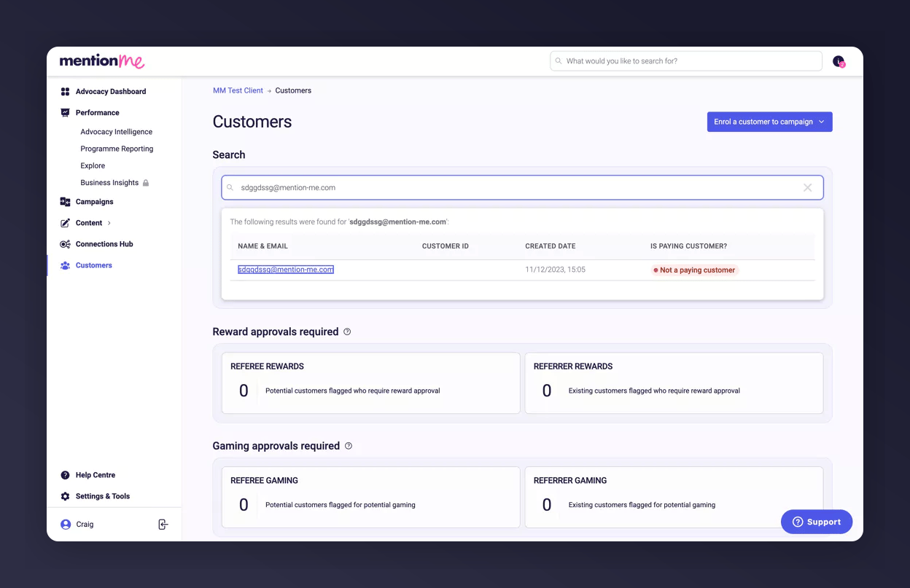The width and height of the screenshot is (910, 588).
Task: Click help icon next to Gaming approvals required
Action: click(x=349, y=446)
